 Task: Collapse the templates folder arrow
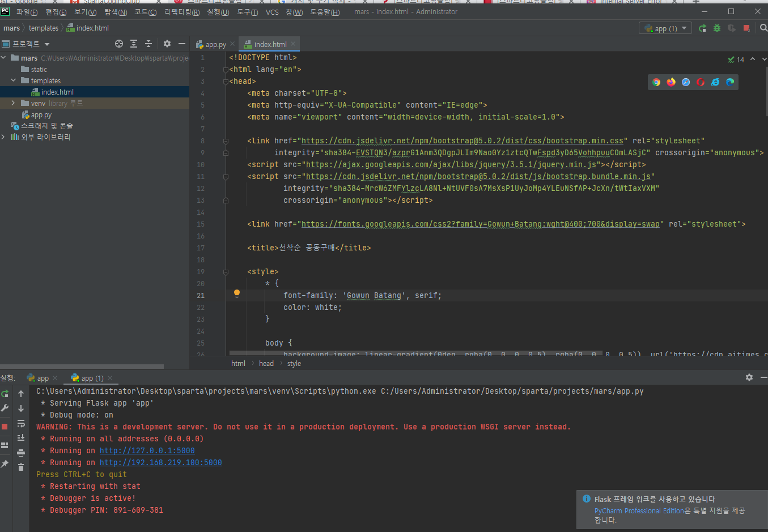tap(14, 80)
